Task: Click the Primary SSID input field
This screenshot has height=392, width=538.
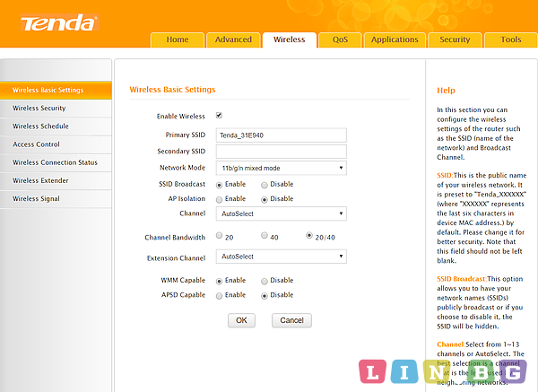Action: (x=281, y=135)
